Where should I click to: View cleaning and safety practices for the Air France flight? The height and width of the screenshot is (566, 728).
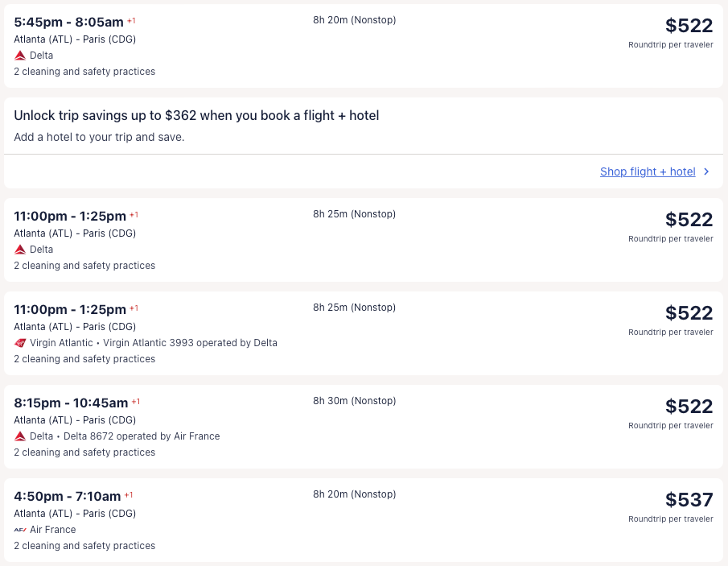click(x=84, y=546)
